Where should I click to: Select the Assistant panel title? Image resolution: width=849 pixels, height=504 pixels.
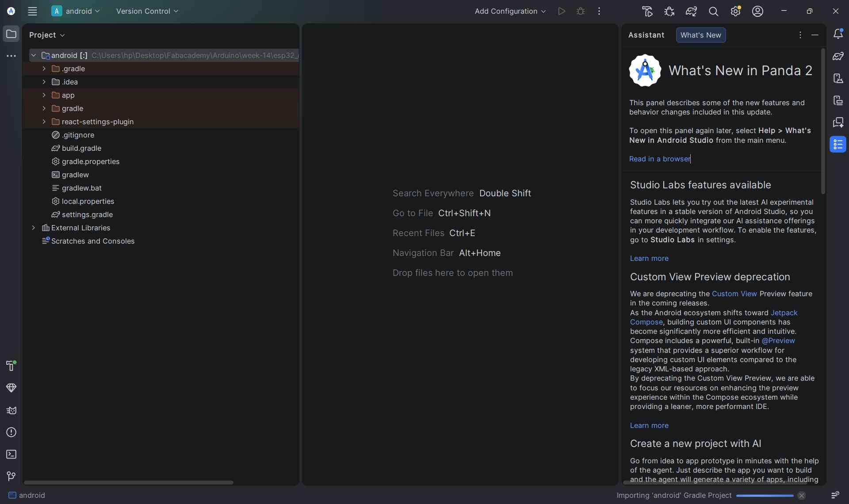[x=646, y=35]
